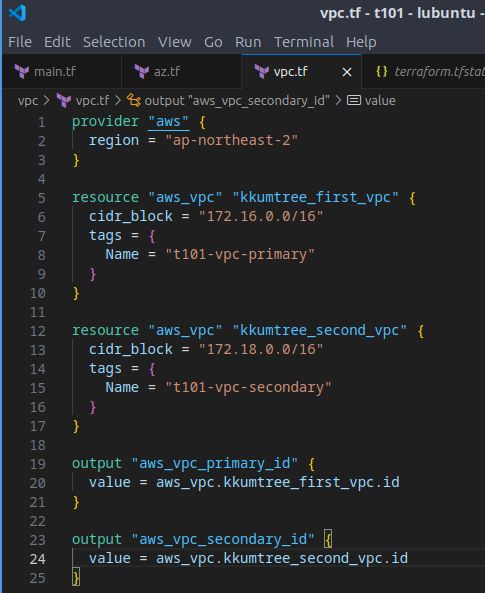The height and width of the screenshot is (593, 485).
Task: Click the highlighted opening brace on line 23
Action: (x=328, y=540)
